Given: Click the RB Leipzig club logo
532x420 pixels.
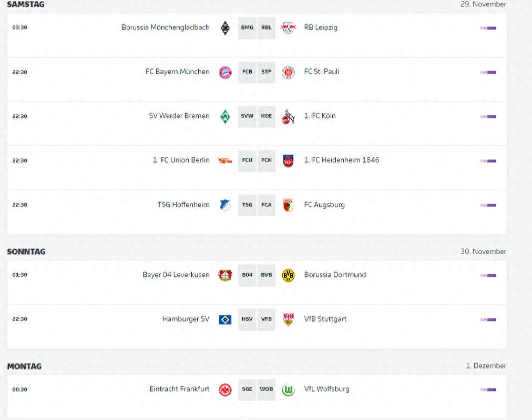Looking at the screenshot, I should coord(288,28).
